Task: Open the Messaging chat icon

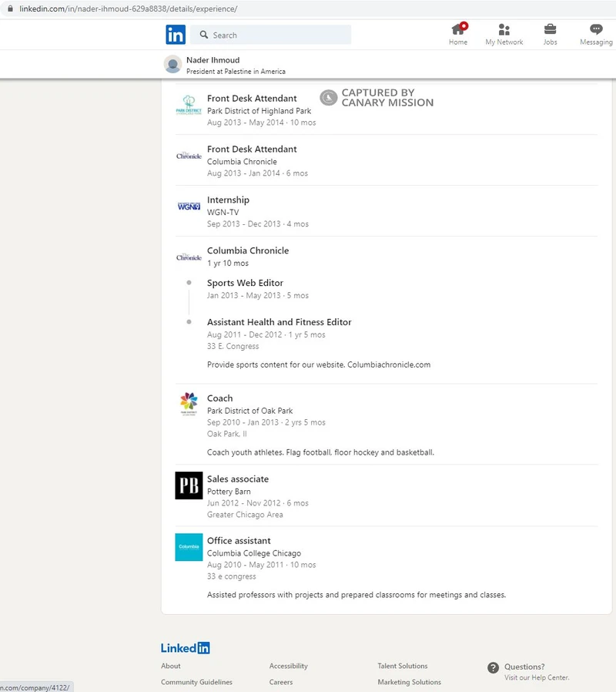Action: pyautogui.click(x=596, y=29)
